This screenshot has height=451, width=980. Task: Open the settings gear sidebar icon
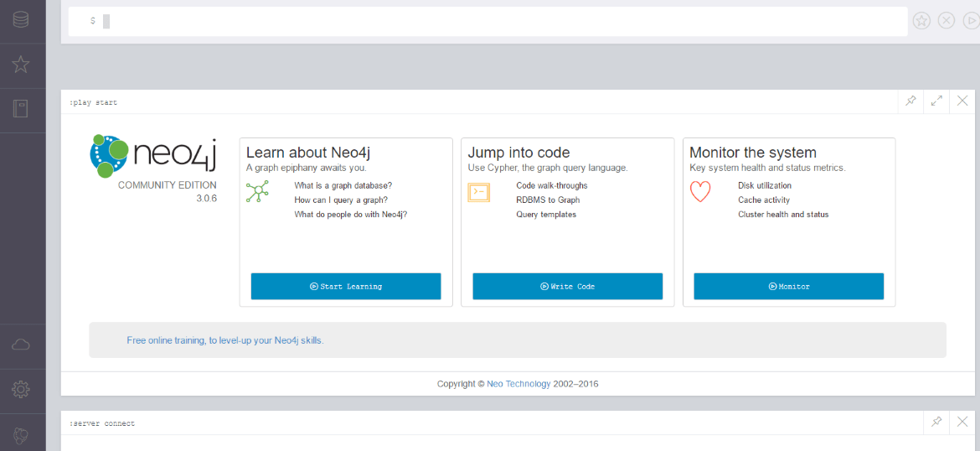(x=21, y=390)
